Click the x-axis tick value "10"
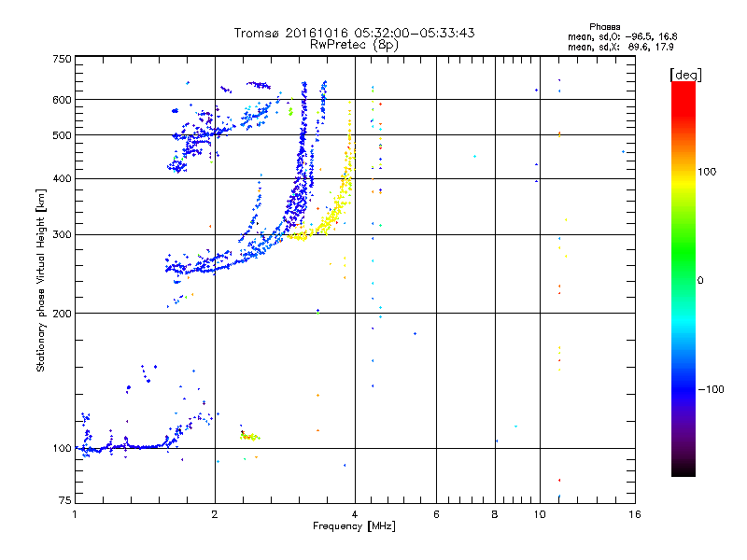 click(540, 514)
